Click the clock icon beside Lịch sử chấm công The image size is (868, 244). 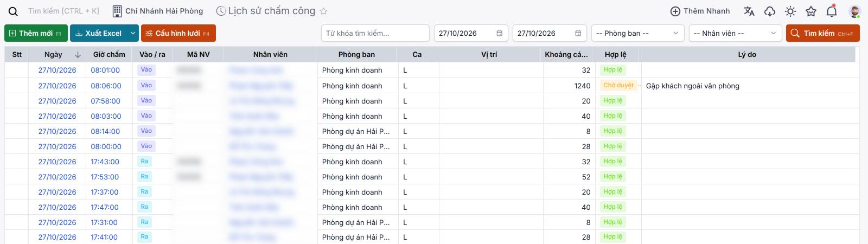221,11
